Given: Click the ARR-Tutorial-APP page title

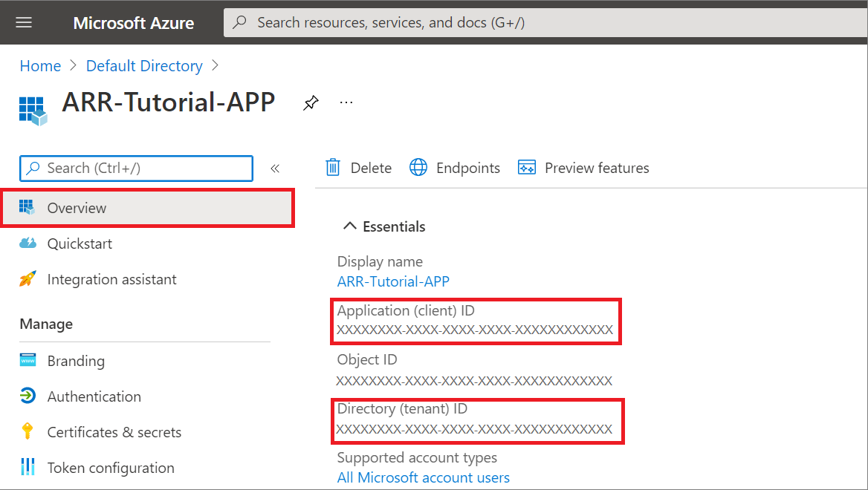Looking at the screenshot, I should (168, 102).
